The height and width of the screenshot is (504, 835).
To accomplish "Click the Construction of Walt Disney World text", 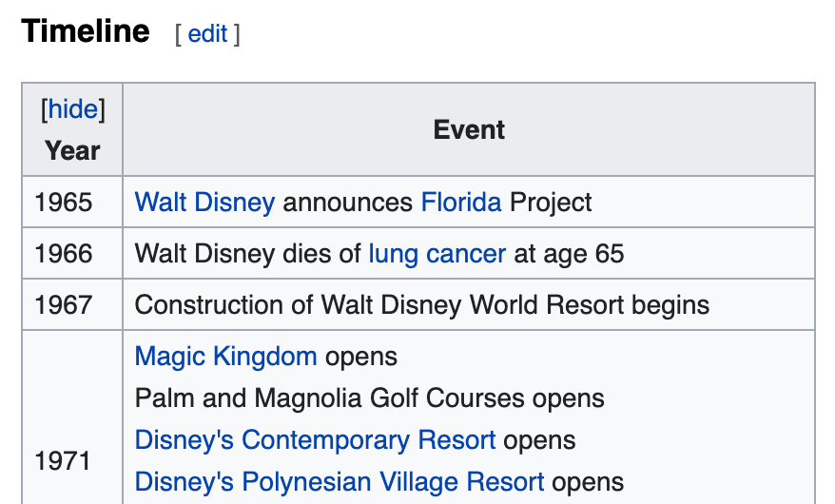I will coord(421,305).
